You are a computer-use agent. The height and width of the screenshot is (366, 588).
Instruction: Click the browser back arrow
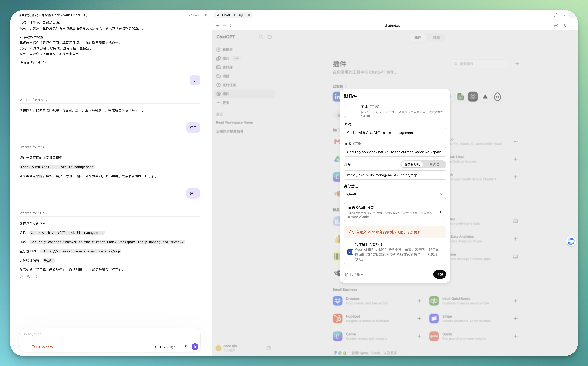pos(218,25)
